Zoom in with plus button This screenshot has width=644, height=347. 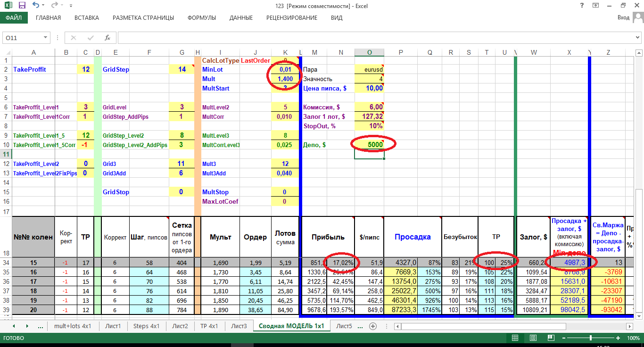(619, 338)
